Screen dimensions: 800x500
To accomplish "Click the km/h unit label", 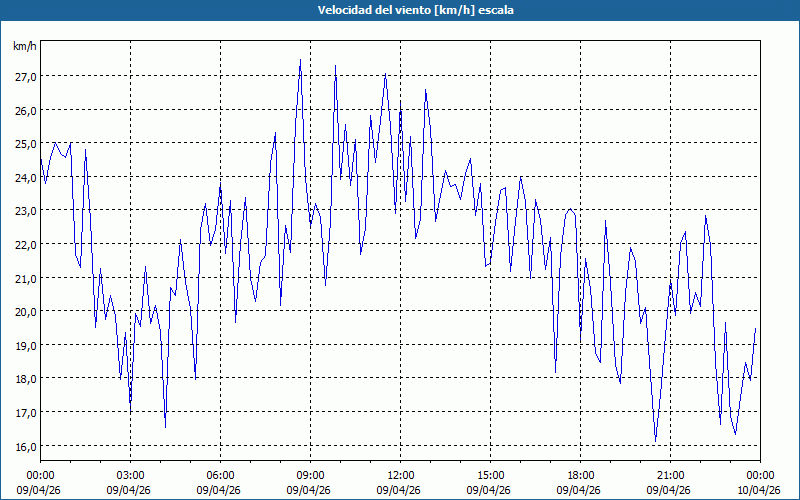I will [25, 46].
